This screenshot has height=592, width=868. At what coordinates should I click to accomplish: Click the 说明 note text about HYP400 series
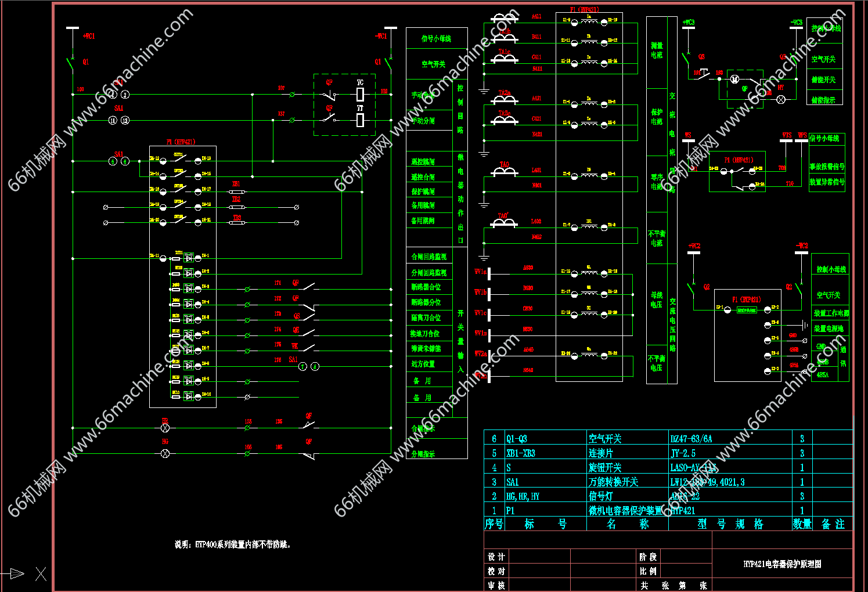pos(233,544)
